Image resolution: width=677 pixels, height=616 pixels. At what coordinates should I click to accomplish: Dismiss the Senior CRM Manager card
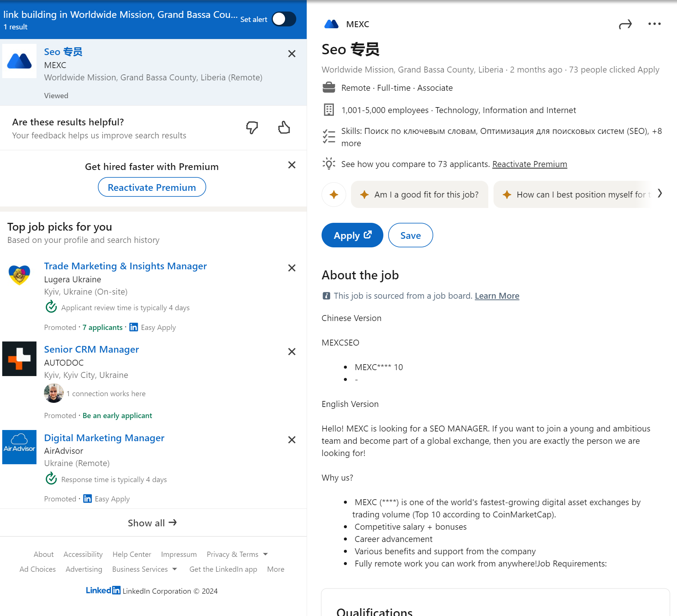coord(292,352)
